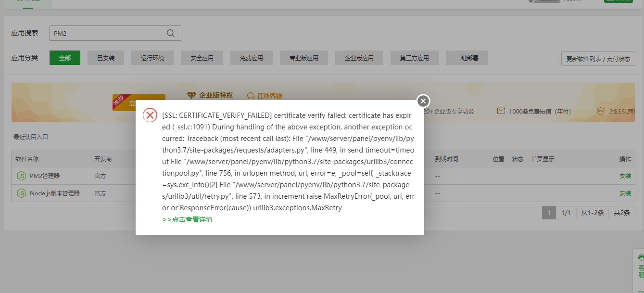Switch to the 企业版应用 category
Screen dimensions: 644x293
pyautogui.click(x=359, y=58)
